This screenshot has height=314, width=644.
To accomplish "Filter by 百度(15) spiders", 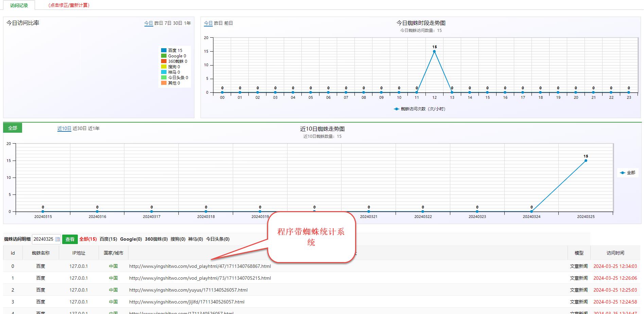I will coord(108,239).
